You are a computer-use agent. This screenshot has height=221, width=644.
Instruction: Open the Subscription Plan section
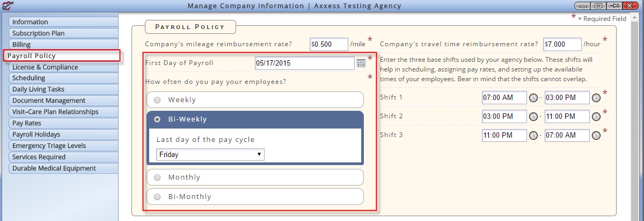pos(63,33)
